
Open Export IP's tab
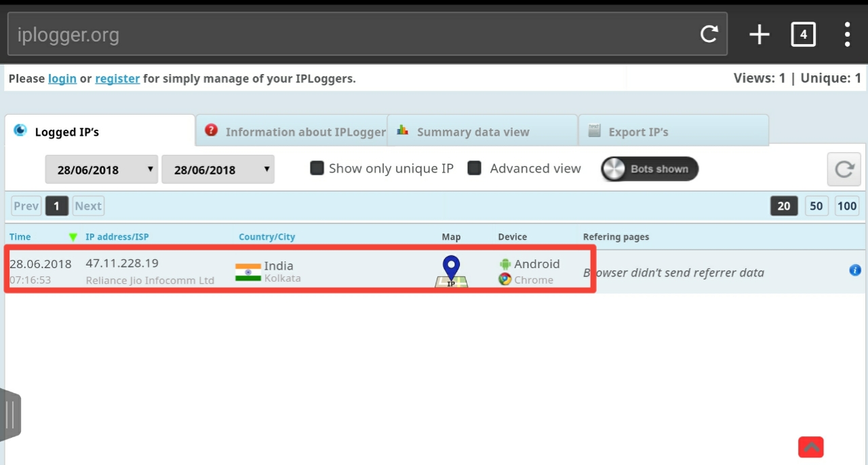[x=673, y=130]
